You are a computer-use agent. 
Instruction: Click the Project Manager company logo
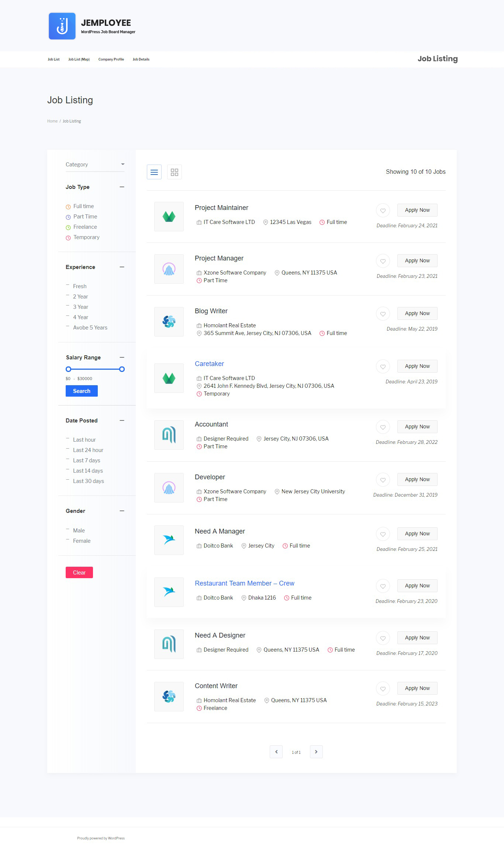click(x=169, y=269)
